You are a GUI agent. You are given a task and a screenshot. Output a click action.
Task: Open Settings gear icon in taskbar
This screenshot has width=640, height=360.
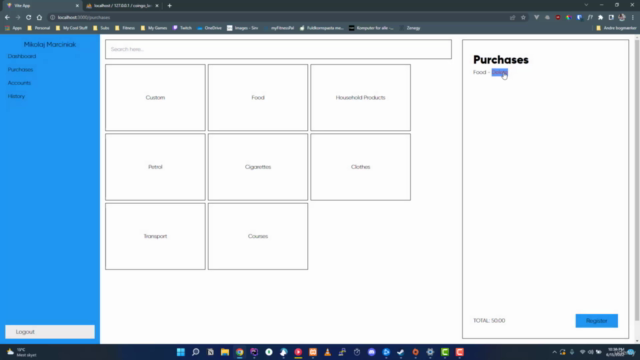pyautogui.click(x=430, y=352)
